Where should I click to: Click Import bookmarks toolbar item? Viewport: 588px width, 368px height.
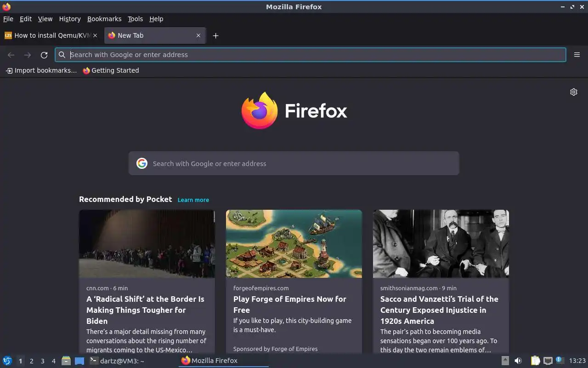pyautogui.click(x=41, y=70)
